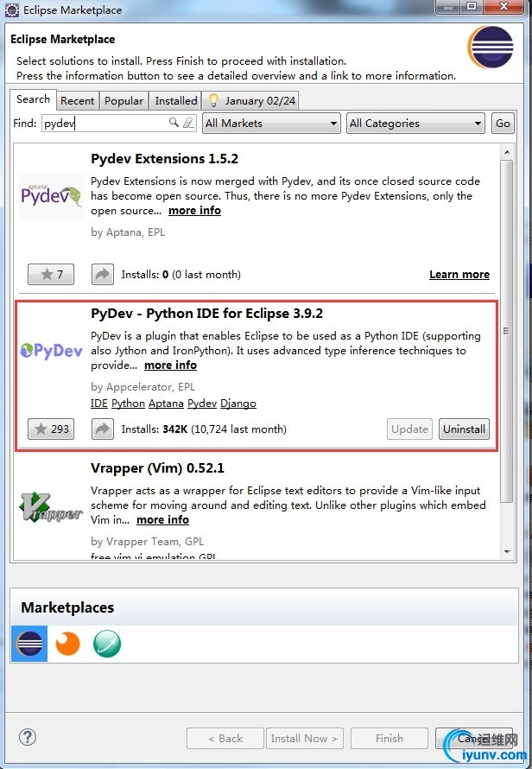Open more info for Vrapper
This screenshot has height=769, width=532.
162,520
